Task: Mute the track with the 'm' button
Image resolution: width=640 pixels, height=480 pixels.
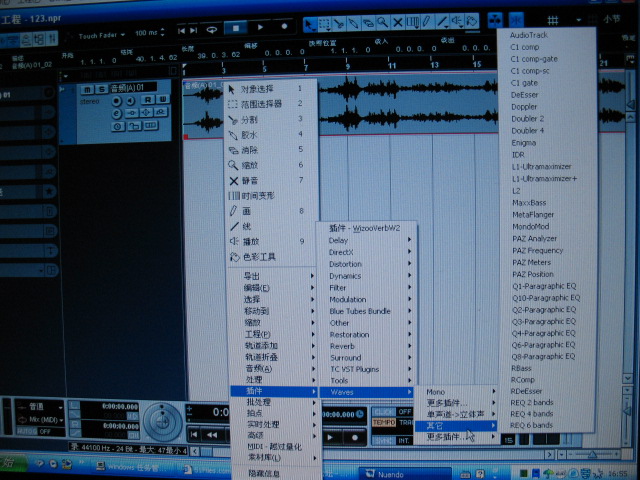Action: point(87,90)
